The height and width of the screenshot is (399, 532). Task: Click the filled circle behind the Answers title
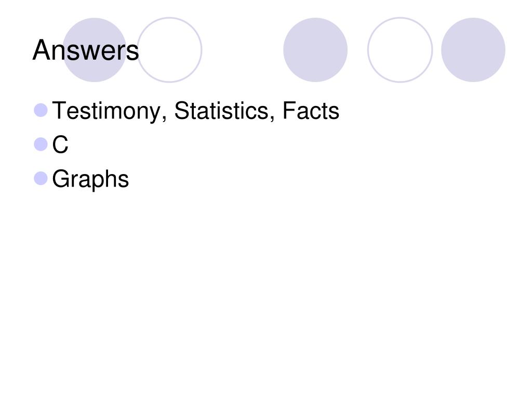point(95,50)
